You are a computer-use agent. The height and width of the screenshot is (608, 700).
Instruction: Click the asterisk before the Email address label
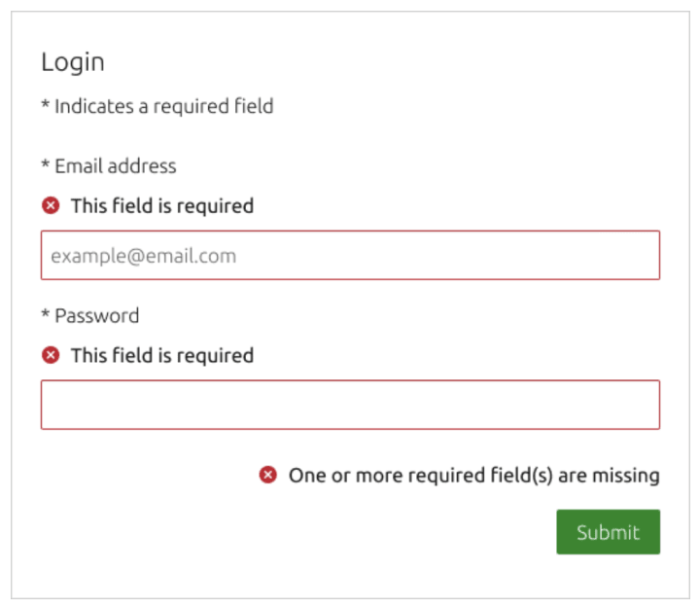click(x=45, y=165)
